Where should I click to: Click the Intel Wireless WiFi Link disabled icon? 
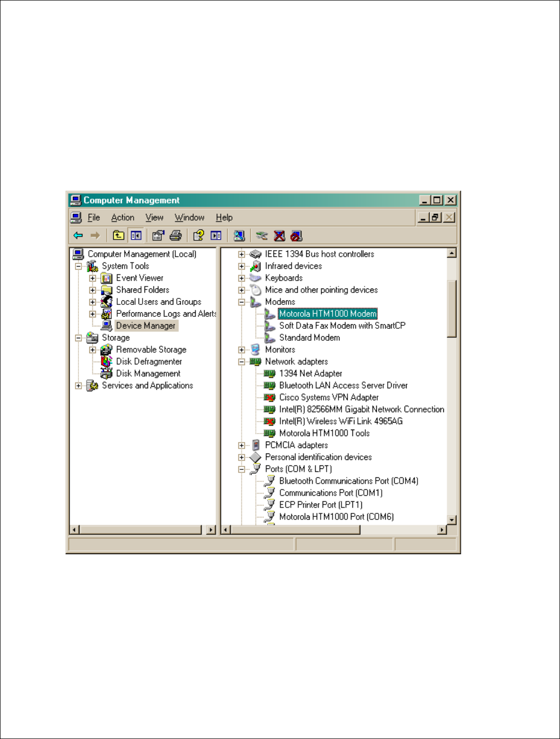click(x=270, y=421)
